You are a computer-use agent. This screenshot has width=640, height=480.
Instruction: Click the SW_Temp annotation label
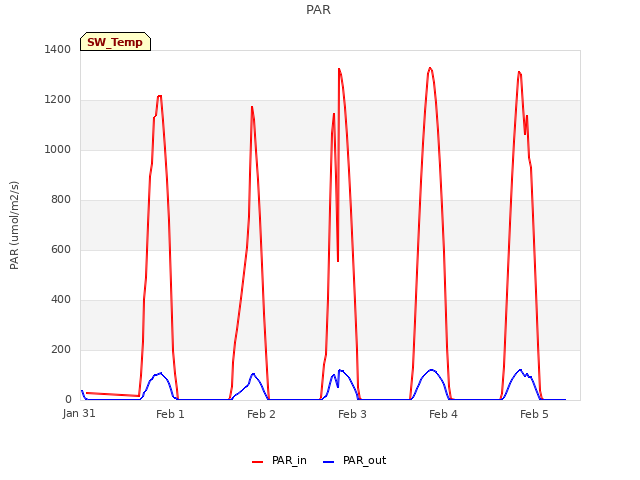[x=116, y=42]
